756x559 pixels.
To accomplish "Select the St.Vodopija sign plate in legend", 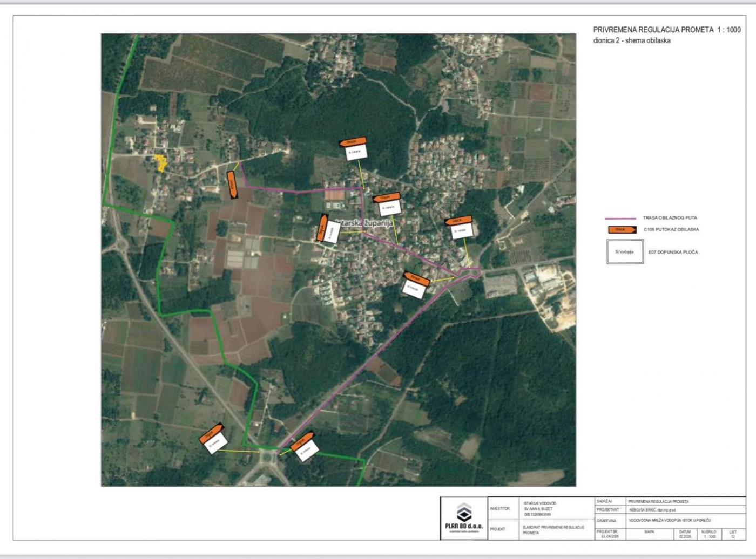I will (x=625, y=252).
